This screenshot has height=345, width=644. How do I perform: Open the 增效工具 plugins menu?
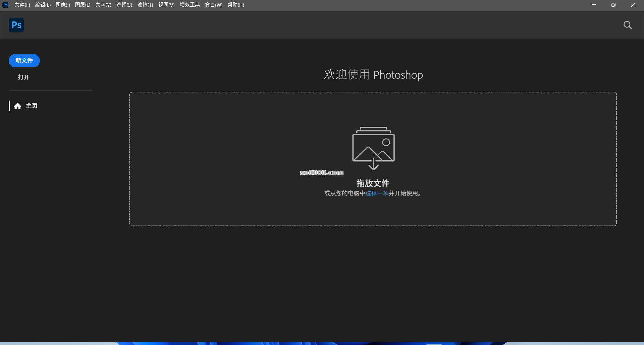190,5
